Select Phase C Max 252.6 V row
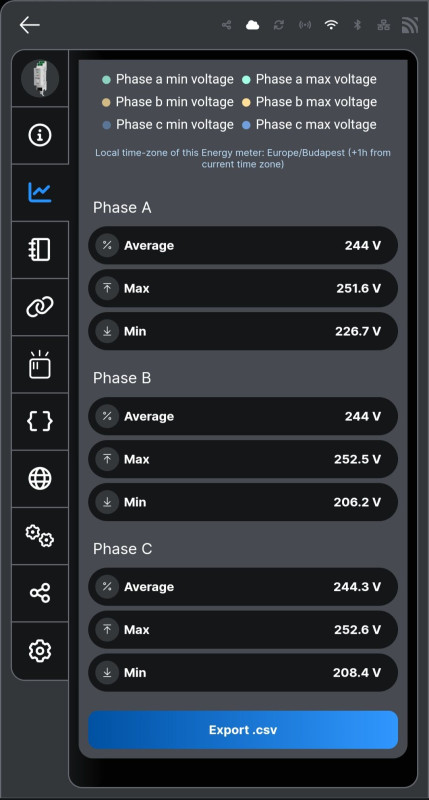Screen dimensions: 429x800 pos(243,630)
